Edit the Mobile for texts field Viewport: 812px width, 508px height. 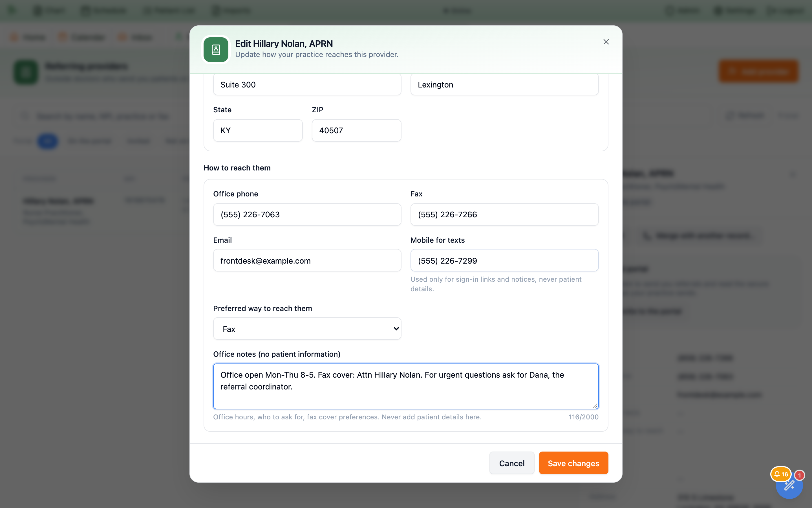click(x=504, y=260)
